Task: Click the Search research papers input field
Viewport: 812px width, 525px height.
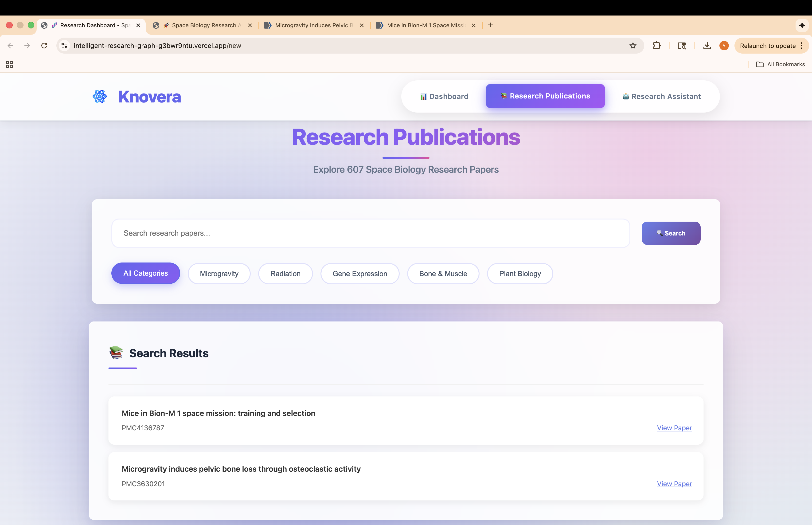Action: [x=370, y=233]
